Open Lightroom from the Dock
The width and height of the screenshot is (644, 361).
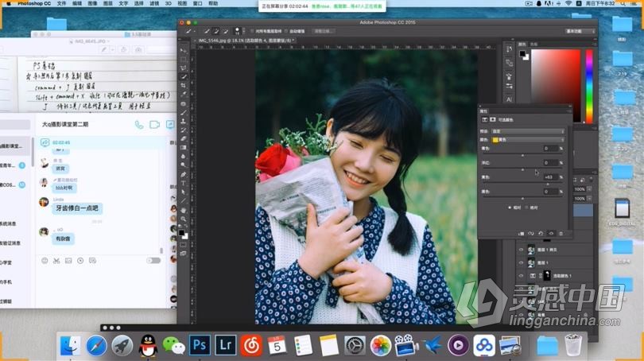225,345
